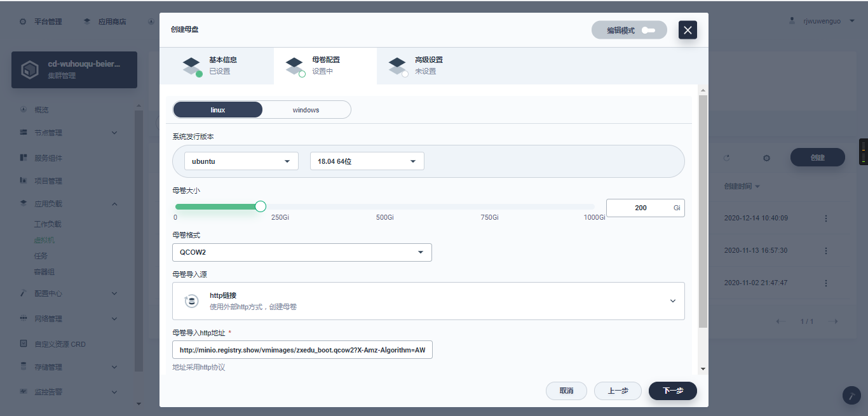Click the dialog's vertical scrollbar thumb
This screenshot has height=416, width=868.
tap(702, 211)
